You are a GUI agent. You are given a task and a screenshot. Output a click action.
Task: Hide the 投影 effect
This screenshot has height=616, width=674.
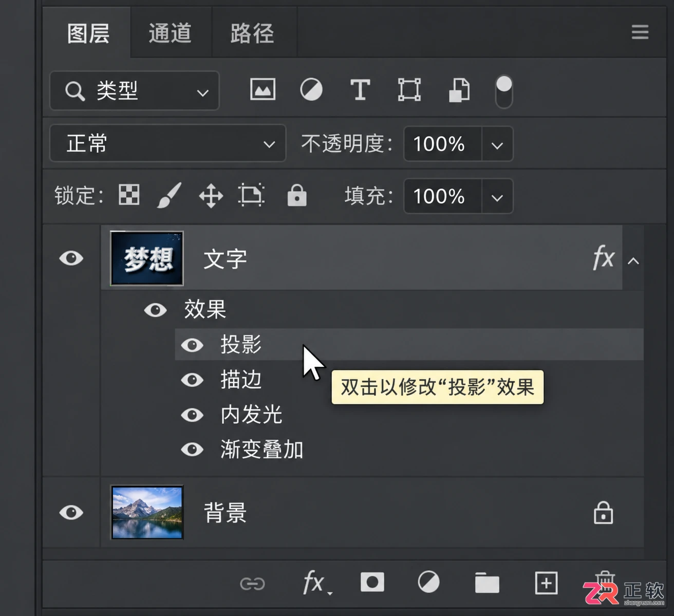[192, 345]
